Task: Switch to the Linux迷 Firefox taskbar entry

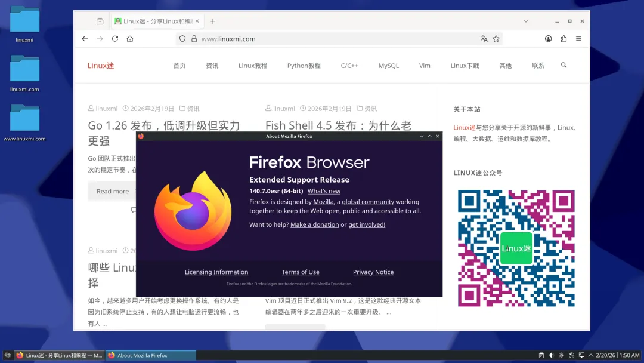Action: point(60,355)
